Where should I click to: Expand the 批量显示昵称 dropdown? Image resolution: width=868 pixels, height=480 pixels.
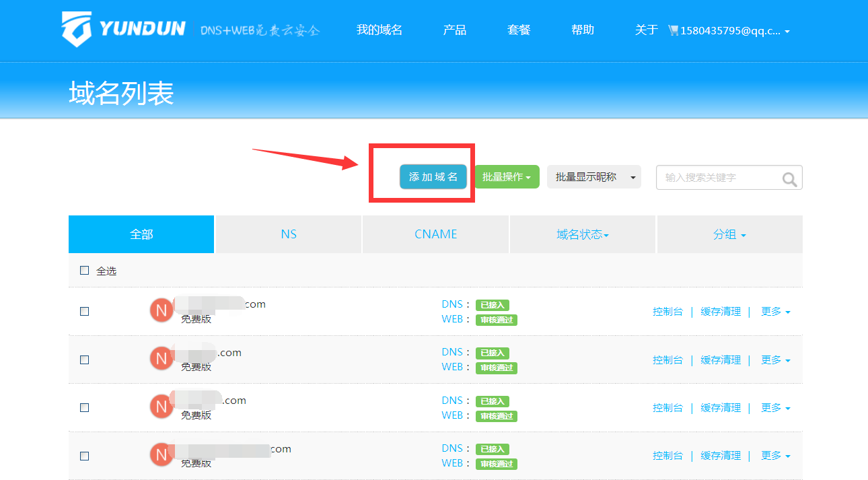[x=593, y=177]
